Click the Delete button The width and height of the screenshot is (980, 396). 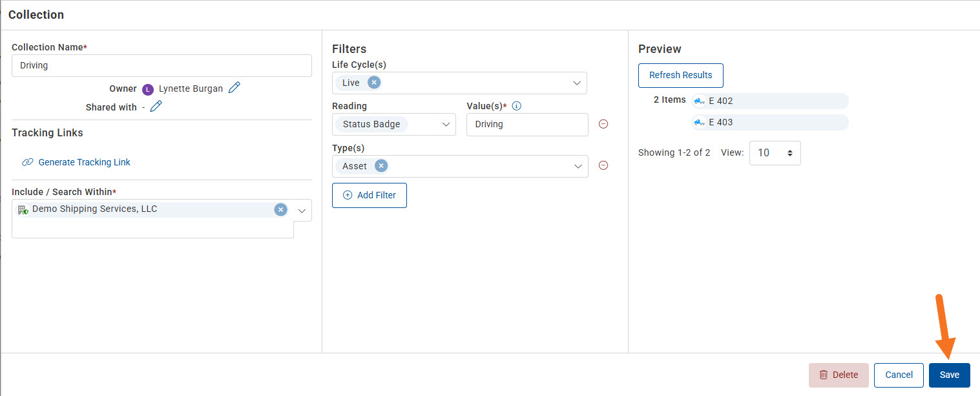pyautogui.click(x=839, y=375)
